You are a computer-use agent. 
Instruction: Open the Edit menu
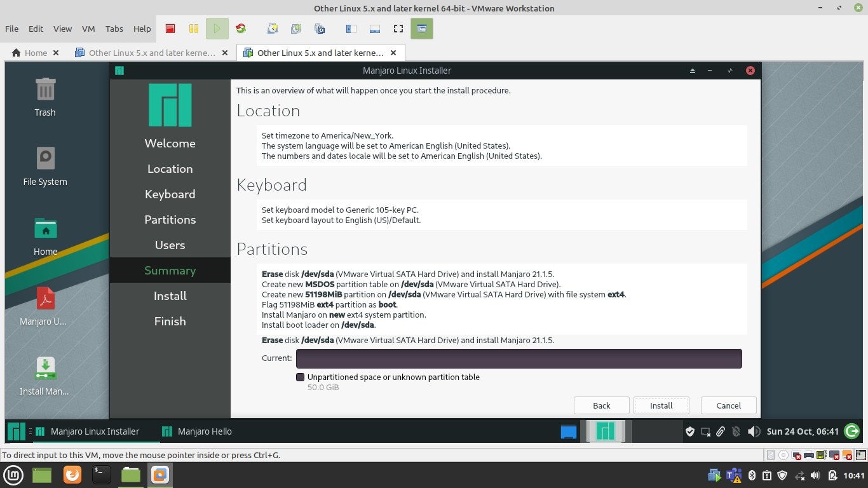coord(36,29)
